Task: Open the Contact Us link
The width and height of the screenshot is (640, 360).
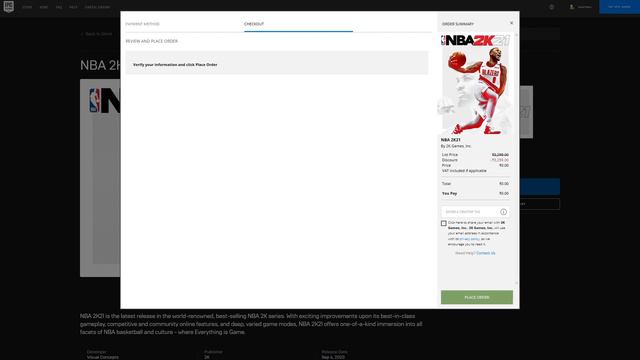Action: 486,253
